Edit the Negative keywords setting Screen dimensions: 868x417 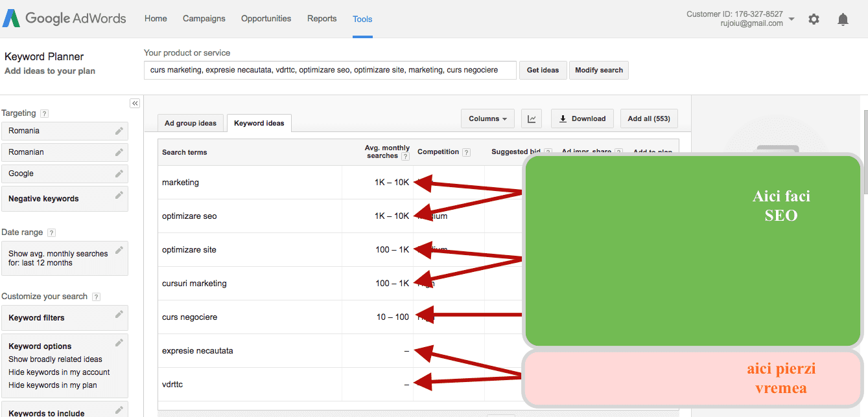(65, 199)
